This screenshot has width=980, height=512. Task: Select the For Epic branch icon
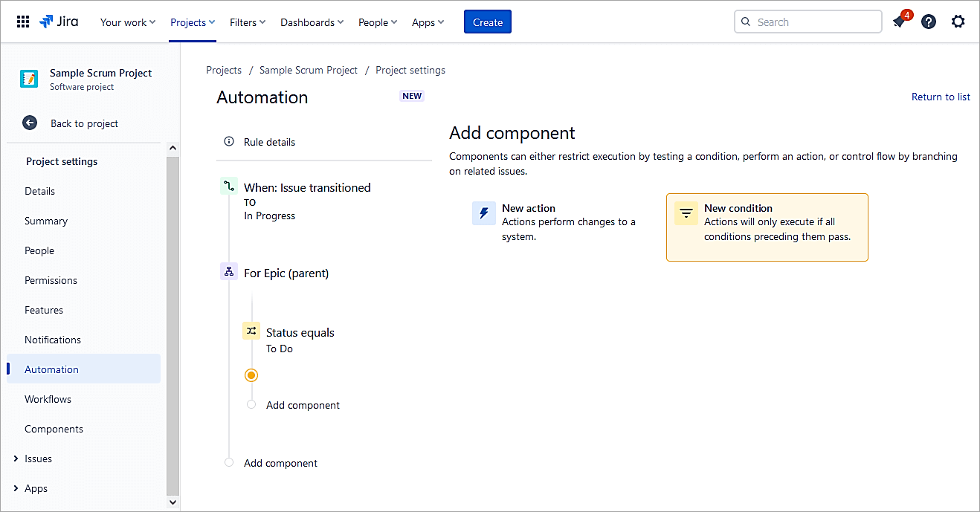229,272
